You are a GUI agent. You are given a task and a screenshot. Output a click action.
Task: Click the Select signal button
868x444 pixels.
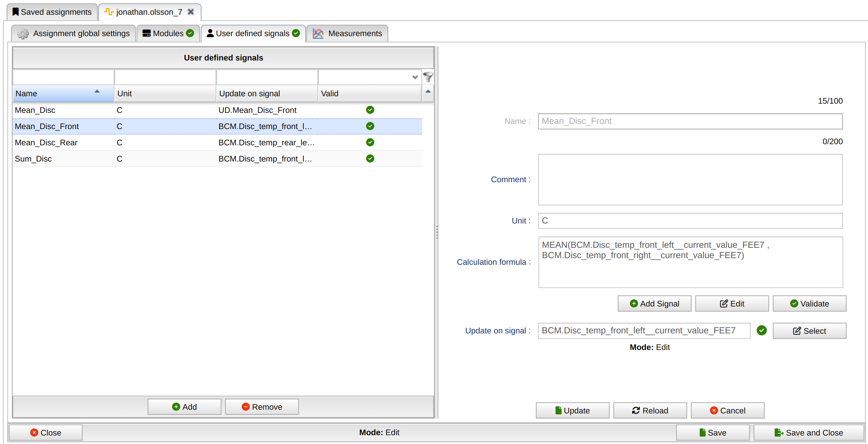coord(809,331)
